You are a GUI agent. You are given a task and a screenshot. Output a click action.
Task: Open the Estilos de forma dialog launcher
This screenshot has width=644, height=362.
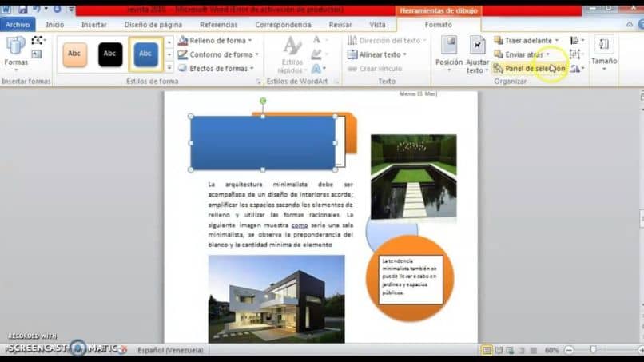coord(258,82)
